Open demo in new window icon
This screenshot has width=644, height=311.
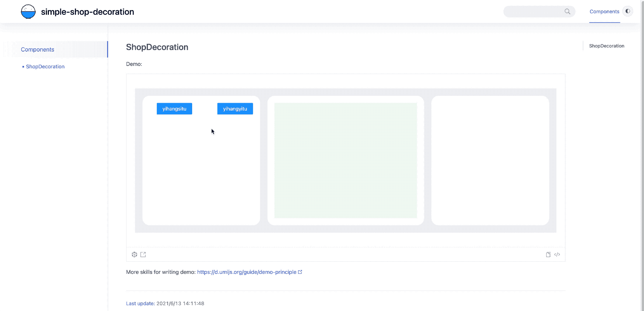coord(143,254)
